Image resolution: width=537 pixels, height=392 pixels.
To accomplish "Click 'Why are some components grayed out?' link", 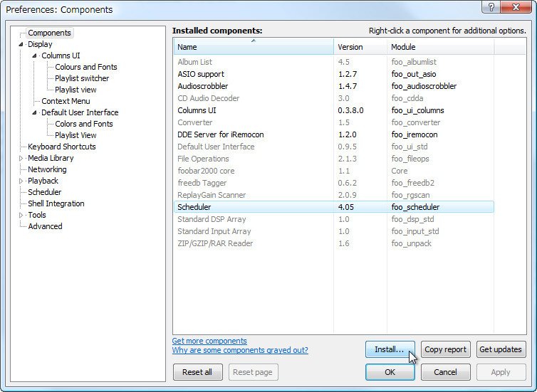I will 240,350.
